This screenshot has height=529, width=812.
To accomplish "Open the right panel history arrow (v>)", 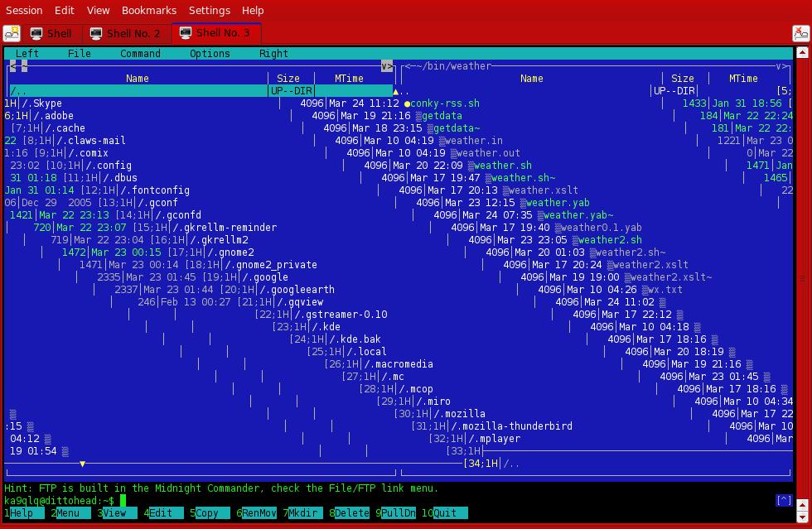I will tap(782, 66).
